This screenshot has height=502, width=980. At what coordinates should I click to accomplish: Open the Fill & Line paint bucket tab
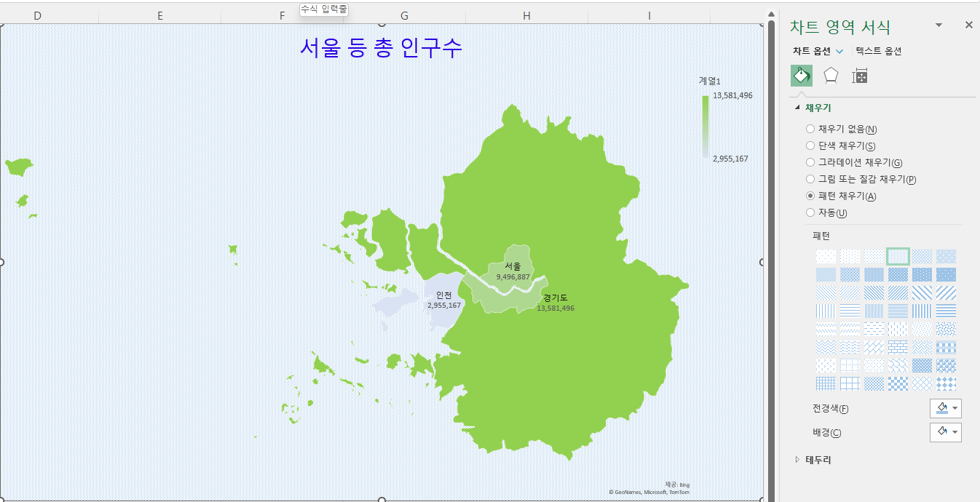[x=802, y=76]
